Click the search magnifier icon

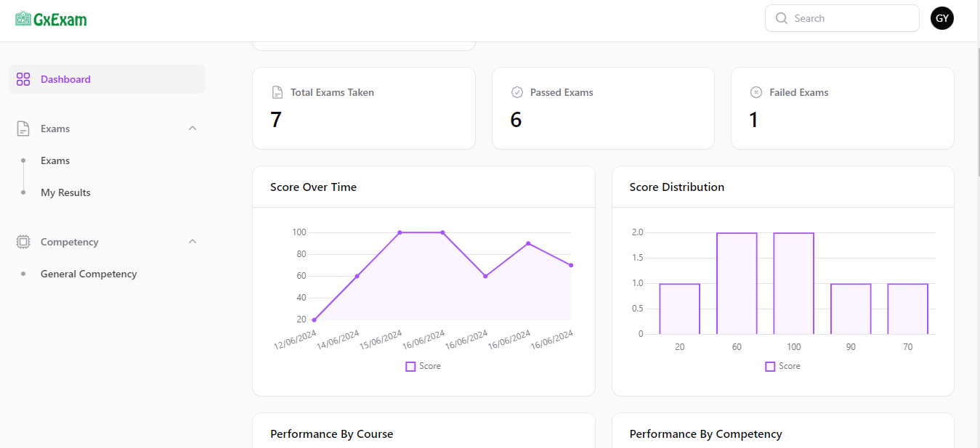pos(781,18)
